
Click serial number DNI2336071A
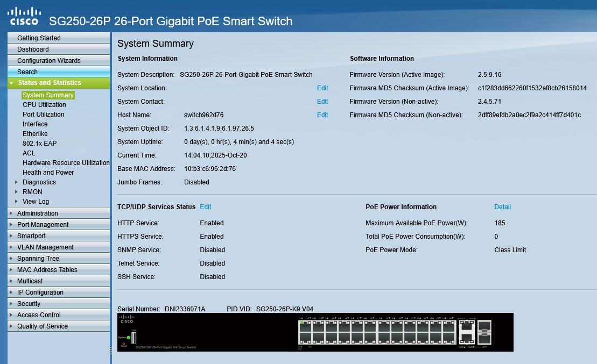click(185, 309)
